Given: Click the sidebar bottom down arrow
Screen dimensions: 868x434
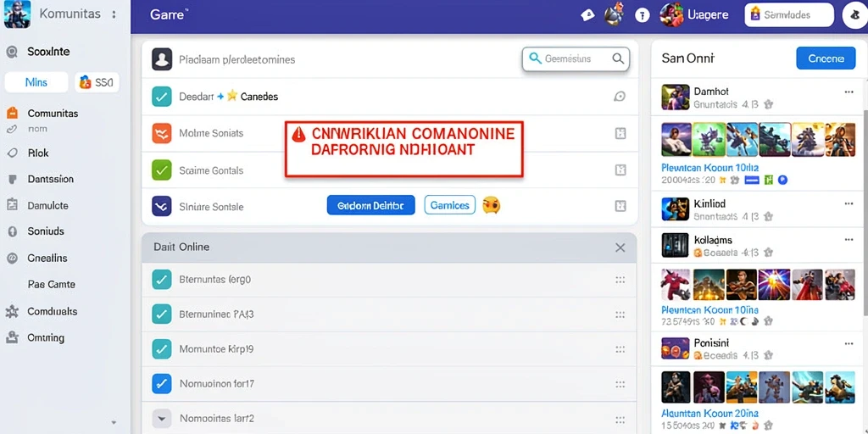Looking at the screenshot, I should point(114,422).
